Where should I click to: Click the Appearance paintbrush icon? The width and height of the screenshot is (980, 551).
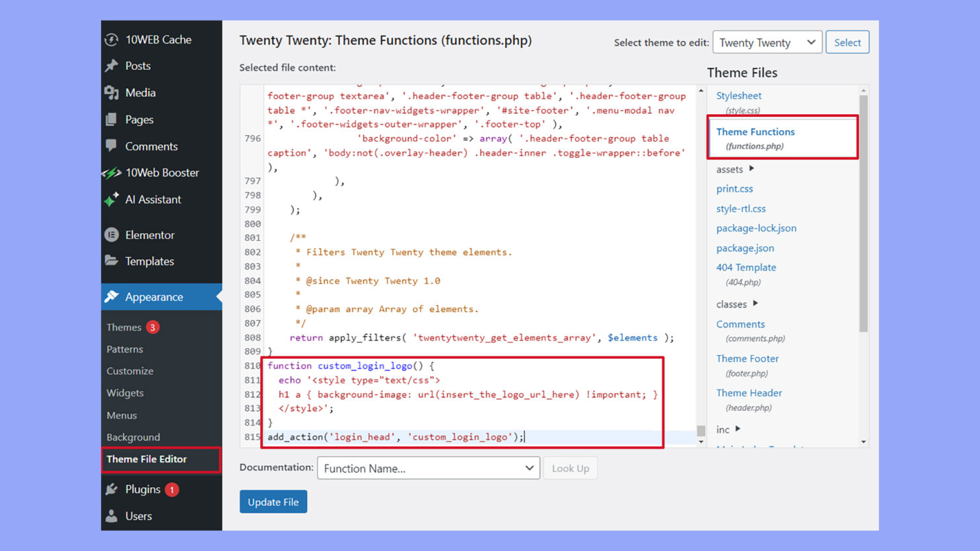click(x=112, y=297)
